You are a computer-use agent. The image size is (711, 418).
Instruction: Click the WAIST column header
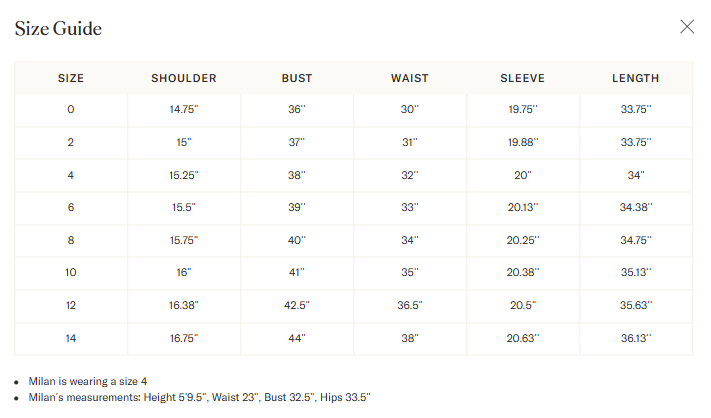tap(409, 78)
